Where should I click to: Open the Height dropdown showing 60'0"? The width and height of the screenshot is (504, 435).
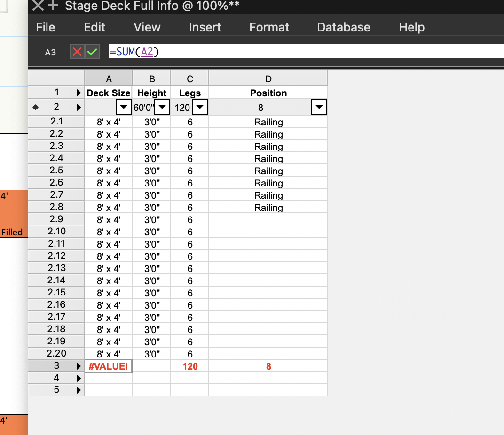coord(162,107)
